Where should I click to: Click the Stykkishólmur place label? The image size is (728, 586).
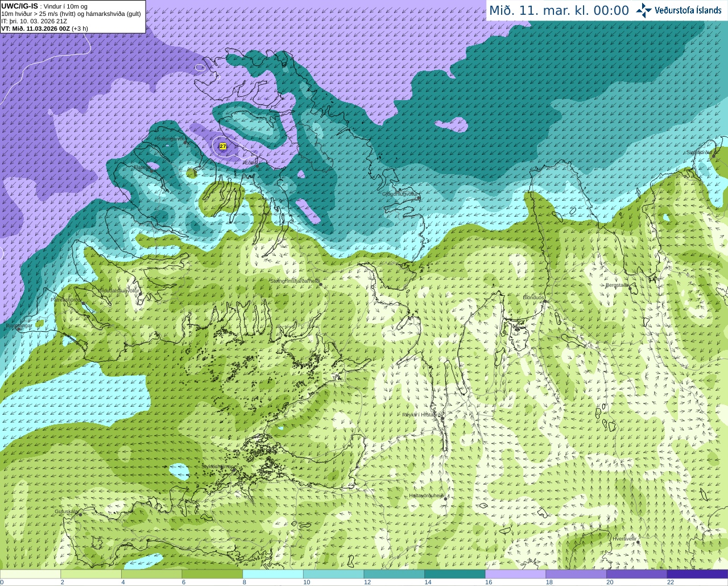[x=217, y=467]
